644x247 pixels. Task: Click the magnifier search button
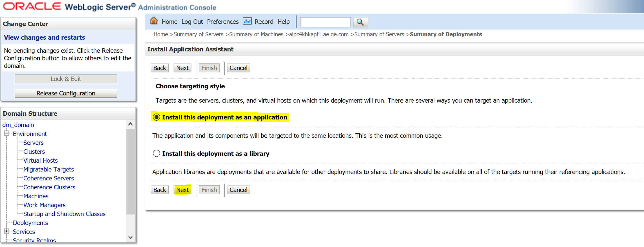coord(360,22)
